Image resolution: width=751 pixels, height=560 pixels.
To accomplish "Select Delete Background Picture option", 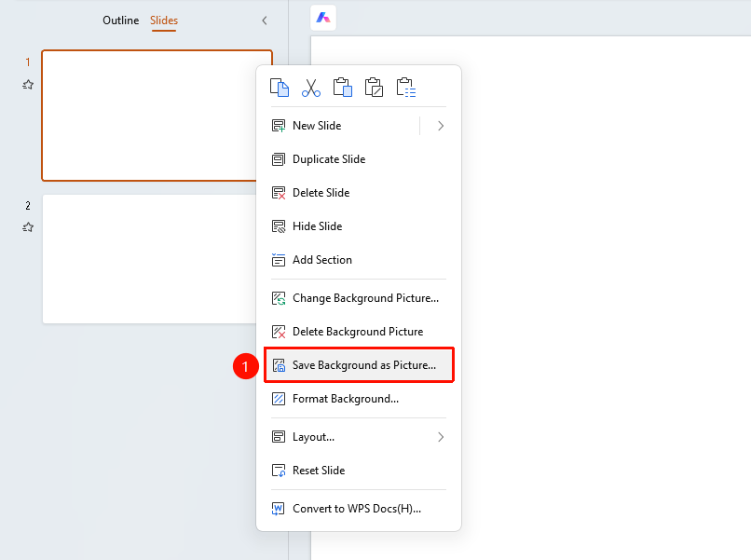I will tap(359, 332).
